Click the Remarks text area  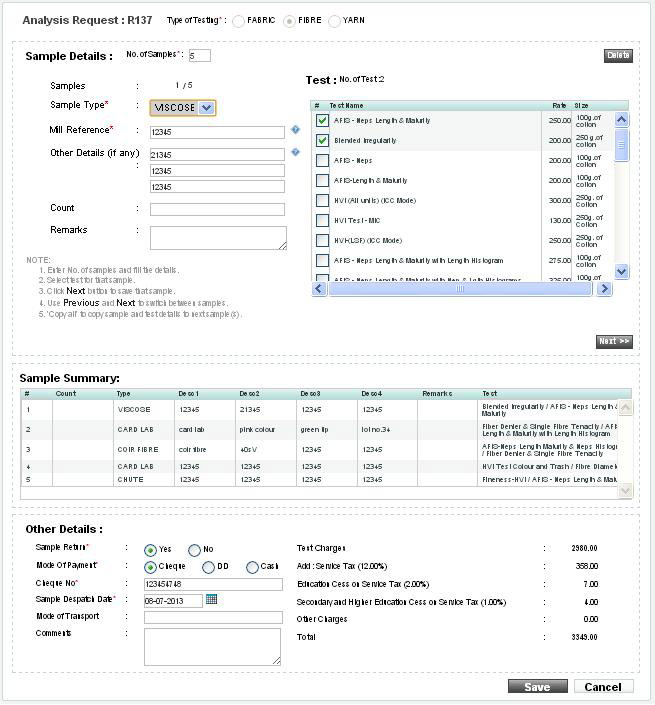click(x=218, y=238)
